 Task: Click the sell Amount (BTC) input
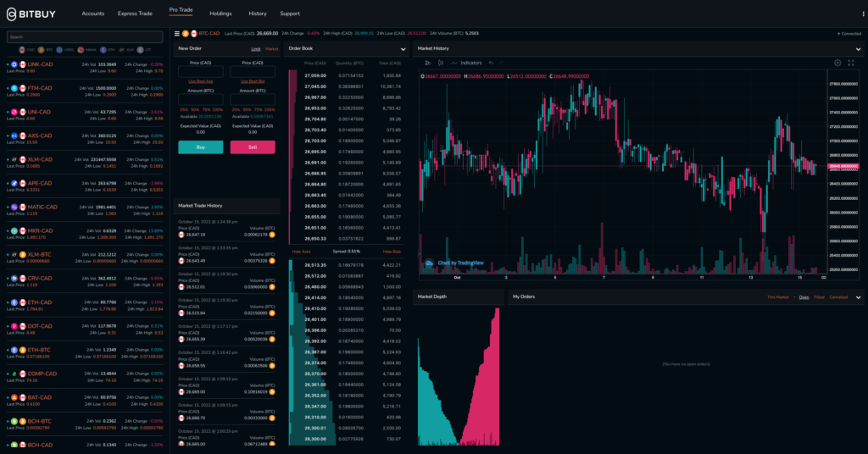coord(253,100)
